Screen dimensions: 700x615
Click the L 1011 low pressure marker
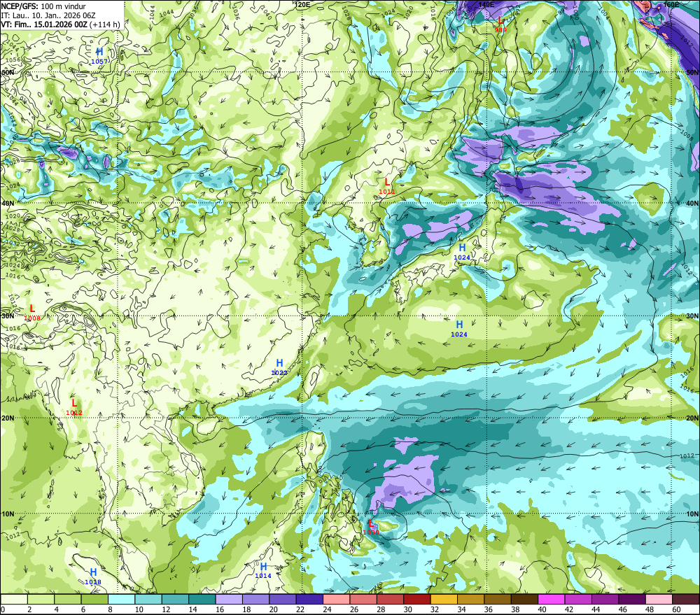(x=386, y=186)
